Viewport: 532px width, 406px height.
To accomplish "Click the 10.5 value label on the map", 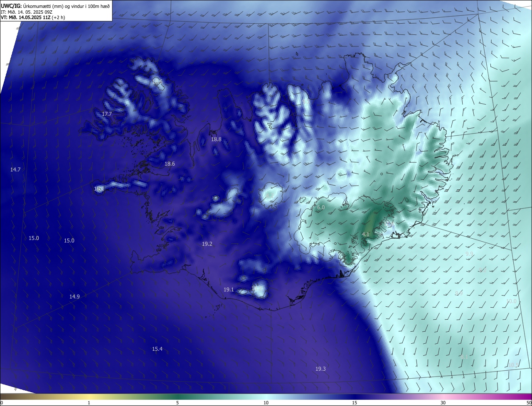I will pos(513,365).
